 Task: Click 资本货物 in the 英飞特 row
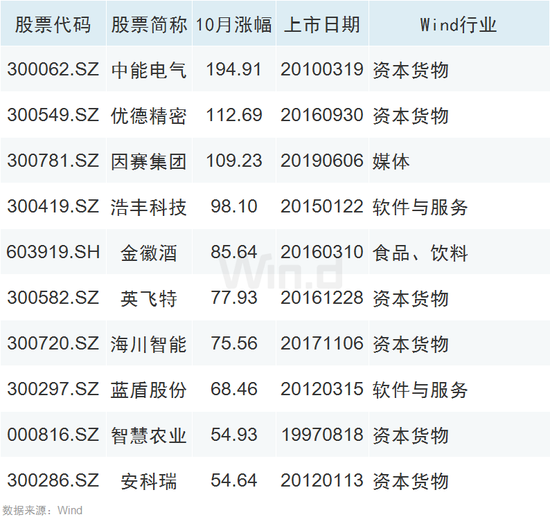coord(410,298)
